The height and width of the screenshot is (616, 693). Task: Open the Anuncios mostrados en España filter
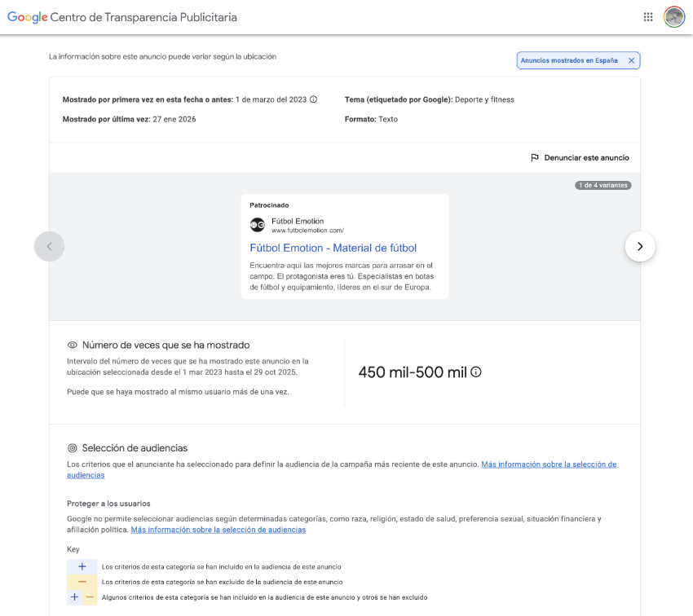[x=569, y=60]
